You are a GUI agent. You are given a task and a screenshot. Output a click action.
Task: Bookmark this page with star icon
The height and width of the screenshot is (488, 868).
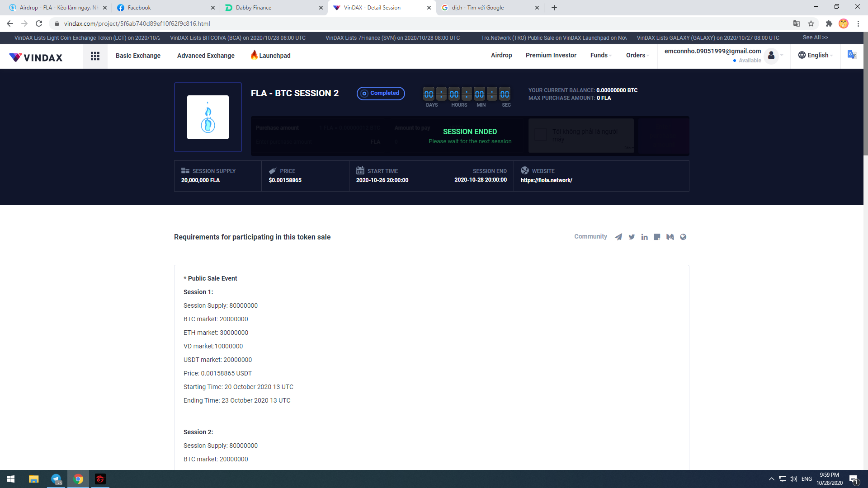[x=811, y=23]
